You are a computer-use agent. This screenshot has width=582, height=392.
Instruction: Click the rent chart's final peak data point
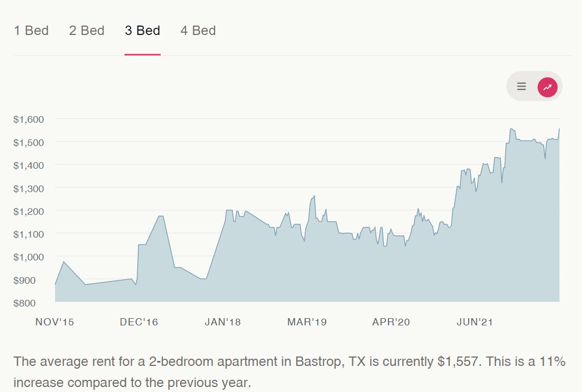(559, 129)
